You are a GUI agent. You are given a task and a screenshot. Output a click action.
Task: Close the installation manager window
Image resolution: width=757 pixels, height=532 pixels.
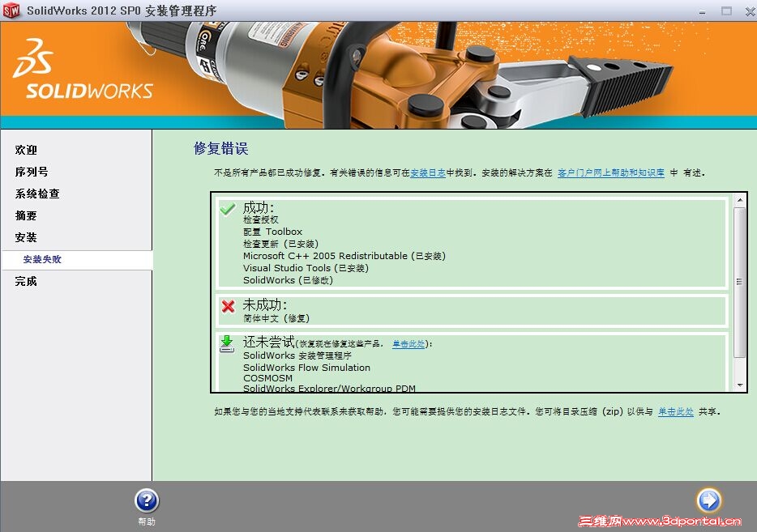750,11
